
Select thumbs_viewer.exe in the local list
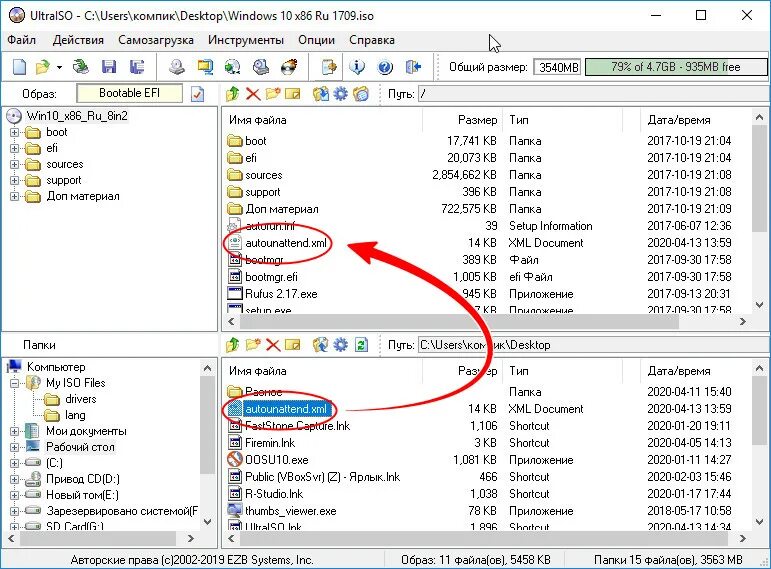point(291,511)
